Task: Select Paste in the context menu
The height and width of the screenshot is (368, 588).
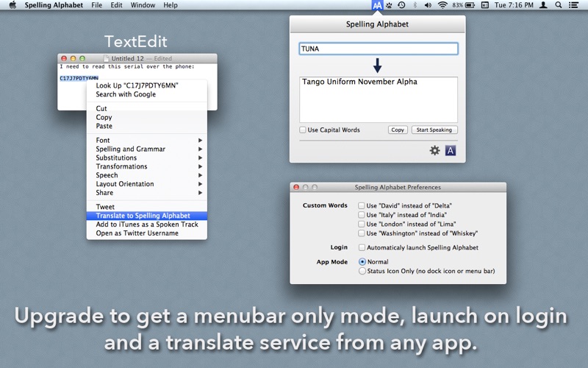Action: pyautogui.click(x=146, y=126)
